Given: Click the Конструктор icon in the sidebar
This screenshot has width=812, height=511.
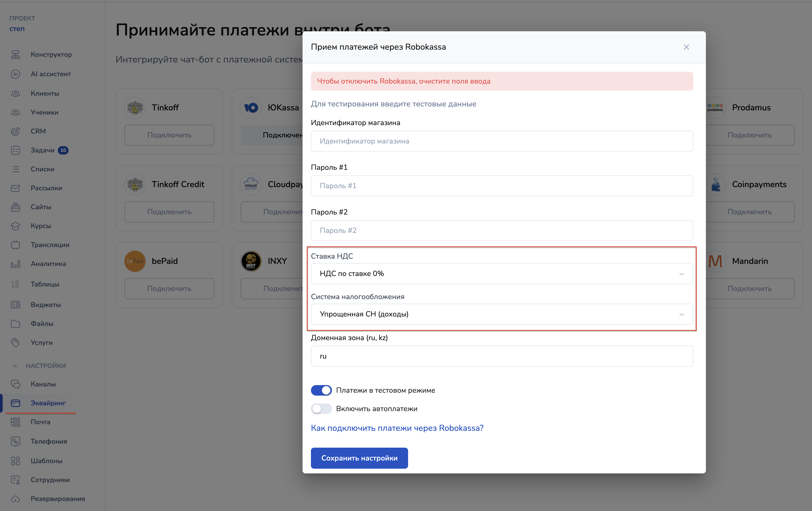Looking at the screenshot, I should pyautogui.click(x=15, y=55).
